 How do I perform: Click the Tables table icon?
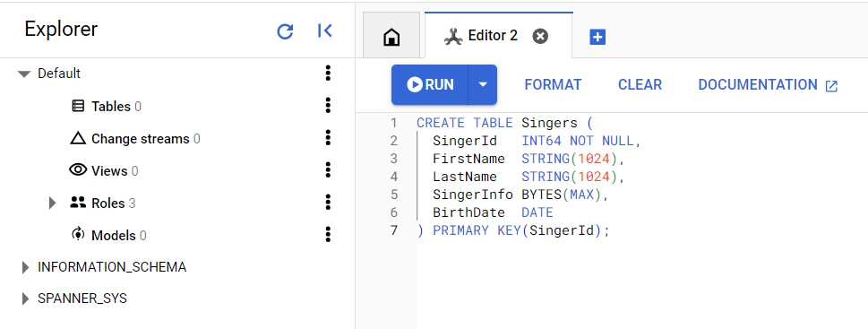point(79,106)
